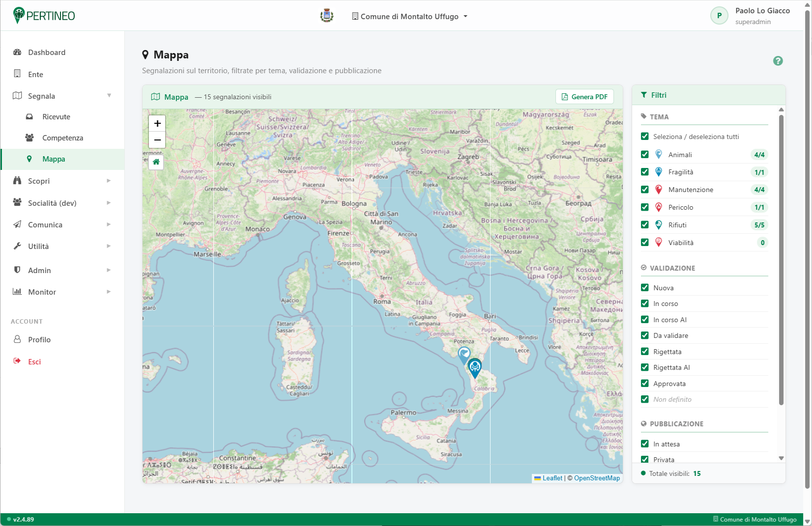The image size is (812, 526).
Task: Open Comune di Montalto Uffugo dropdown
Action: [x=409, y=16]
